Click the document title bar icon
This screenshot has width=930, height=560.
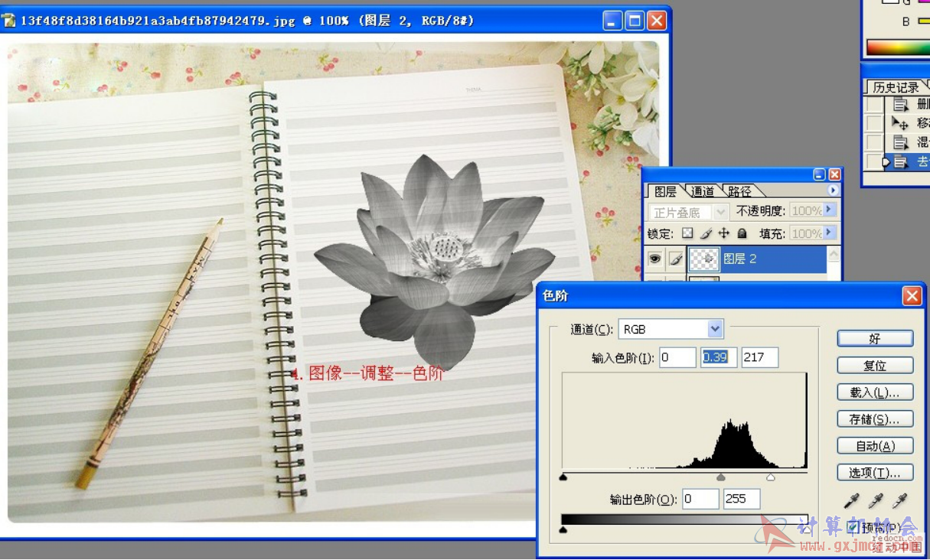click(8, 21)
